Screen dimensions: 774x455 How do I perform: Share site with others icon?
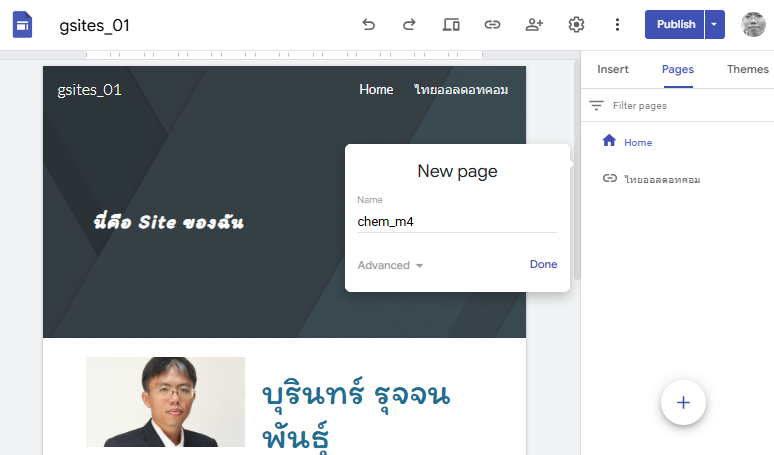point(534,25)
